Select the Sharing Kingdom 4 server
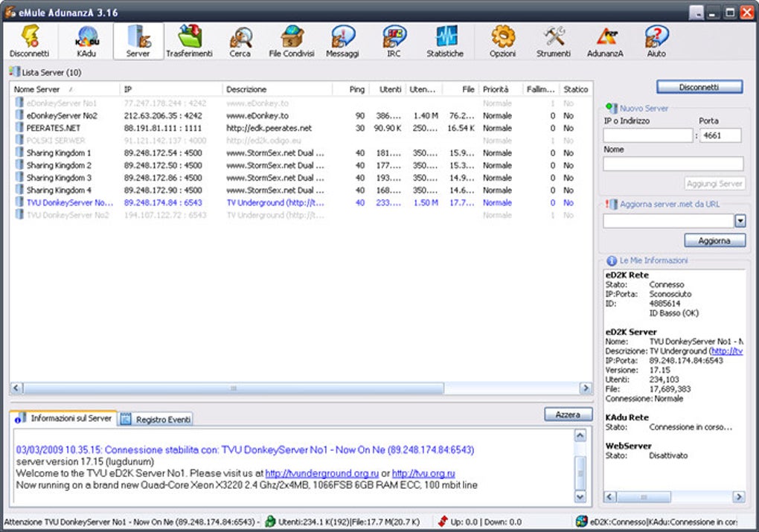The width and height of the screenshot is (759, 532). pos(301,190)
